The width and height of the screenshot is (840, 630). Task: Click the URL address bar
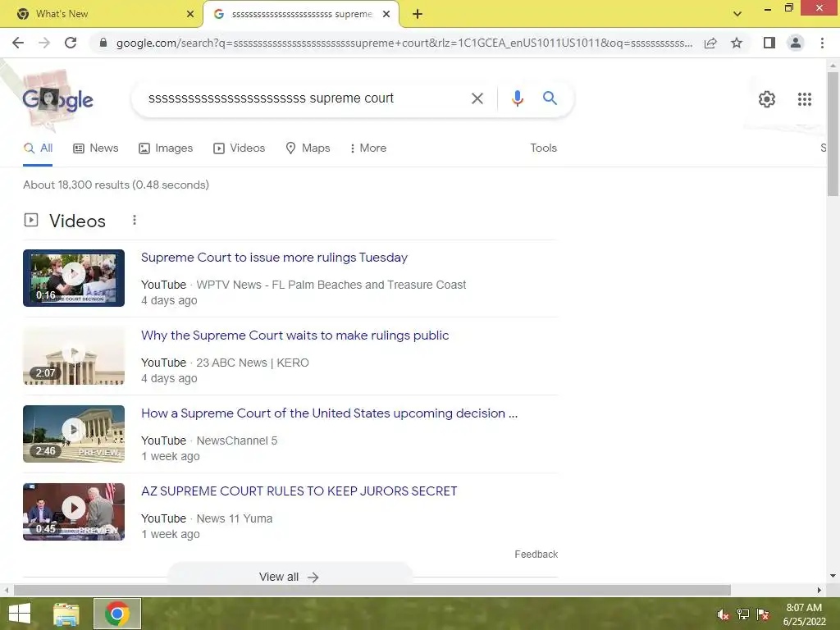click(404, 43)
